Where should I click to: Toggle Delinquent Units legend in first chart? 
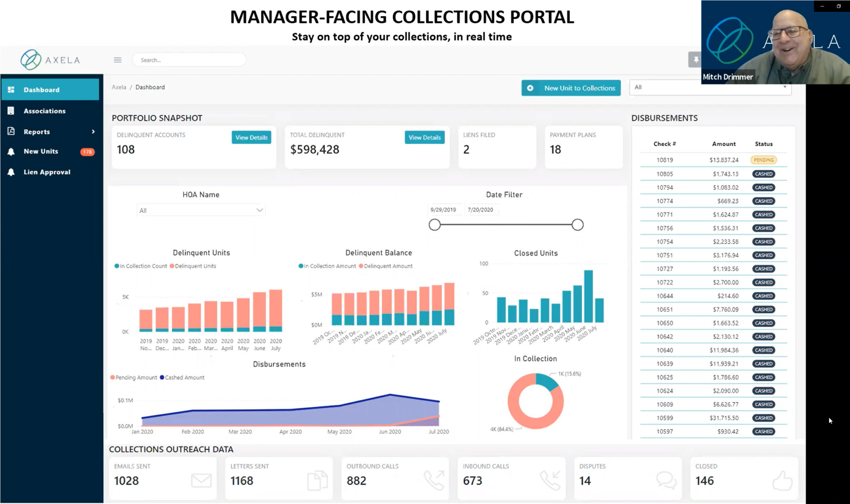193,266
